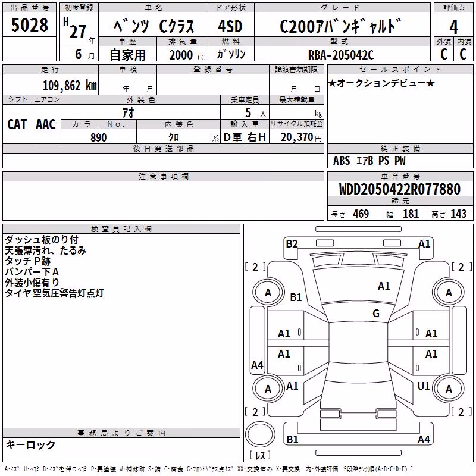Click the U1 dent marker on diagram
Image resolution: width=476 pixels, height=476 pixels.
point(424,386)
